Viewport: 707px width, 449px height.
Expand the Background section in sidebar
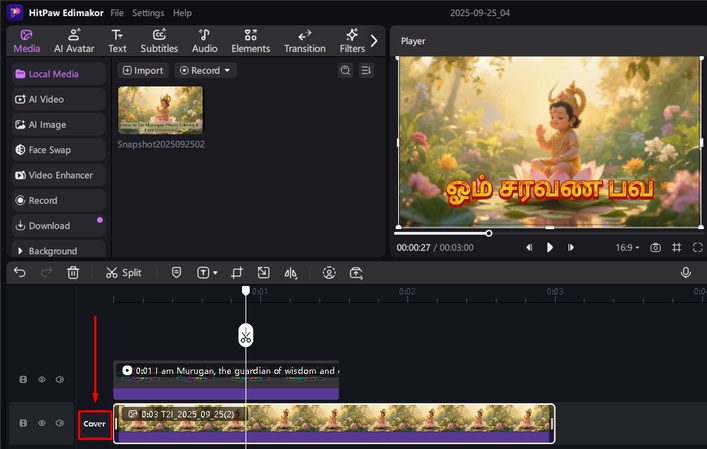(58, 251)
